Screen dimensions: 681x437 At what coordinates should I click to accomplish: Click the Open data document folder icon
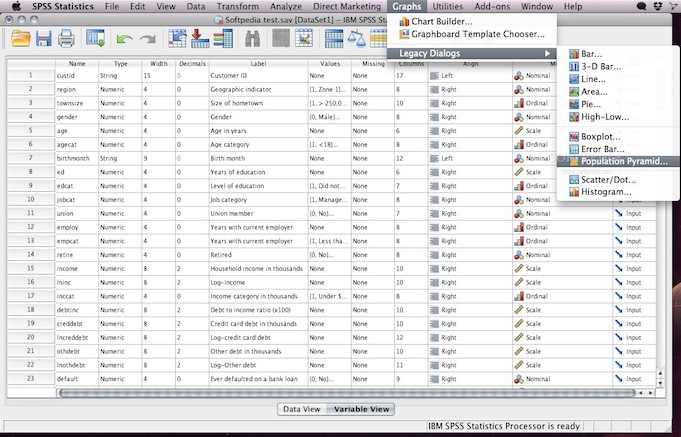(x=20, y=38)
